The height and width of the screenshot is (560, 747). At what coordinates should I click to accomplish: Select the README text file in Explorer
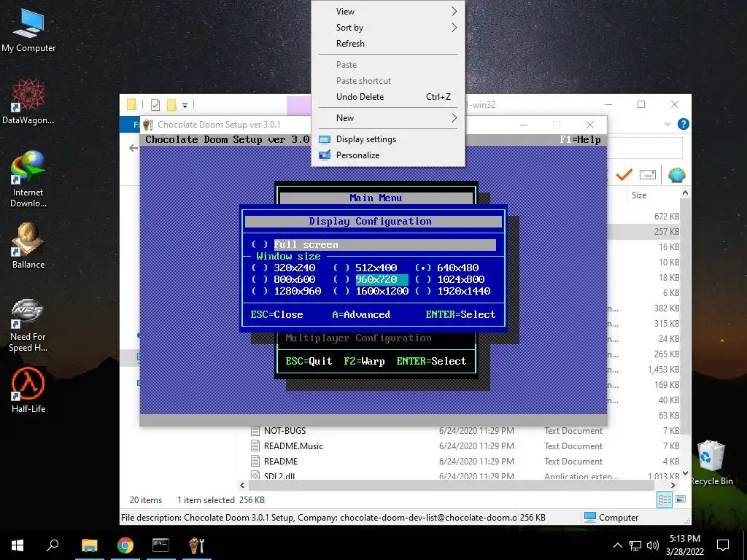point(281,462)
